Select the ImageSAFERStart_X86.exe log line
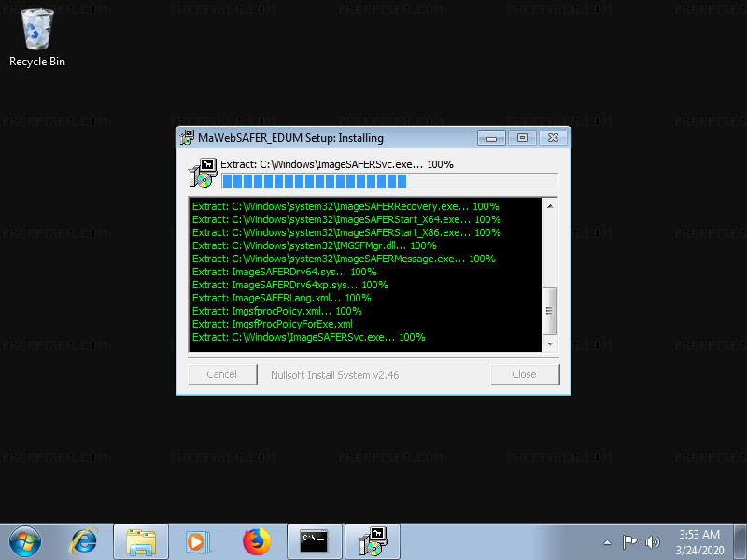The image size is (747, 560). tap(346, 232)
